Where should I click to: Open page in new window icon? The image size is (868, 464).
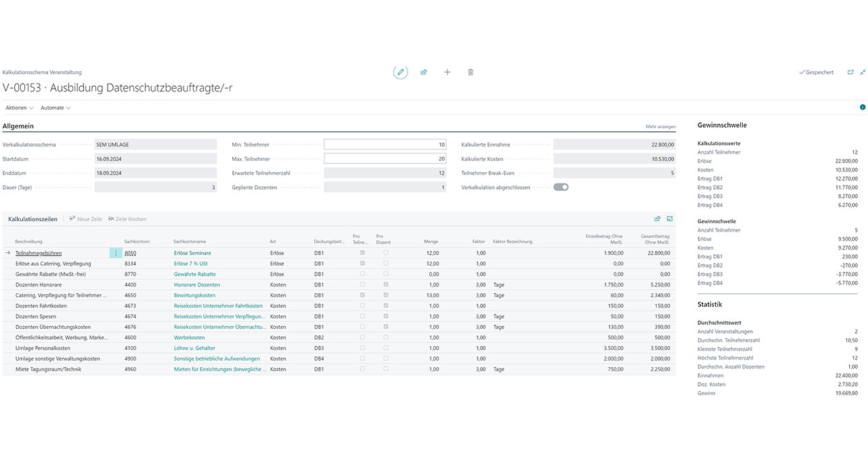[x=851, y=72]
